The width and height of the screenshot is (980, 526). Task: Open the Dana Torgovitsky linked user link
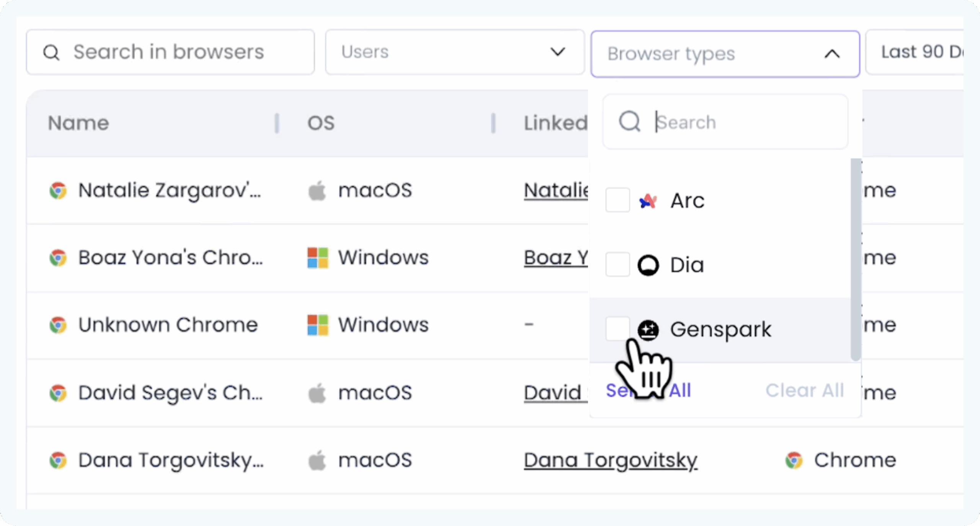pos(611,460)
